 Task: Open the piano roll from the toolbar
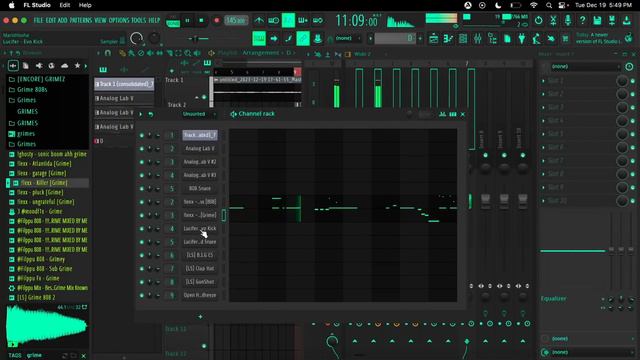click(x=448, y=39)
